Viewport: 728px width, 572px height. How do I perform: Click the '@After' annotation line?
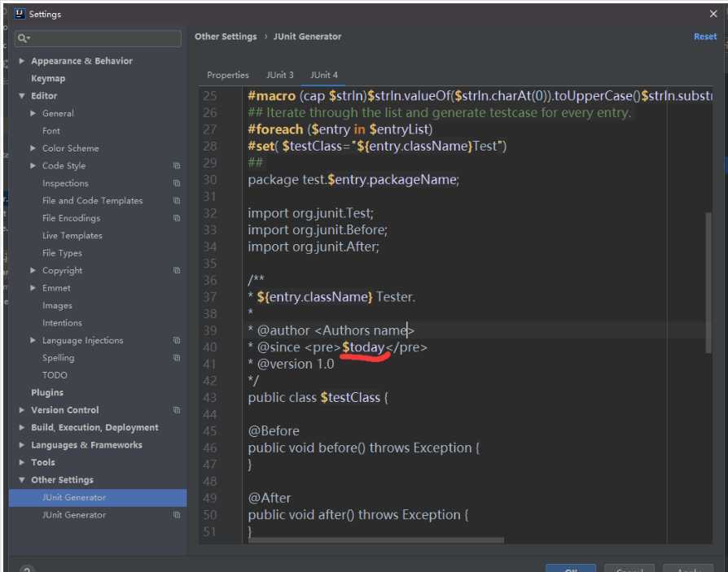point(270,498)
